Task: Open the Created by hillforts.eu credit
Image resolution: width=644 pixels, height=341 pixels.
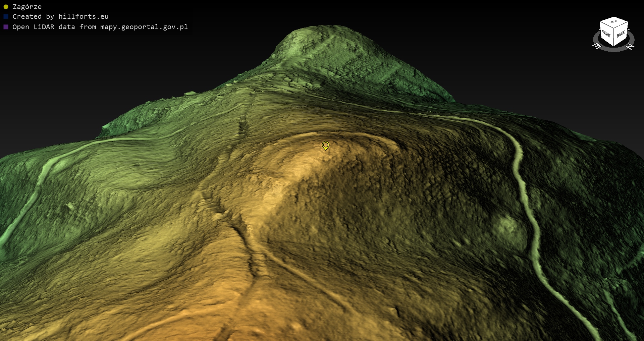Action: 60,16
